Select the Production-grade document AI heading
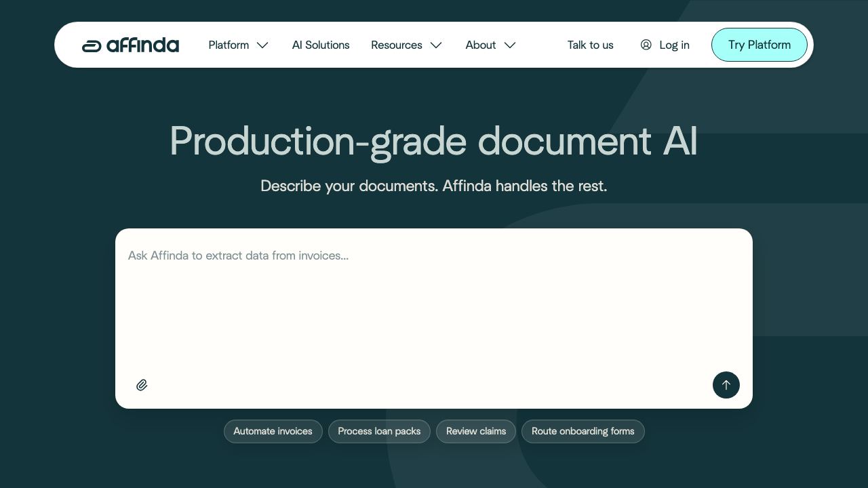The height and width of the screenshot is (488, 868). click(x=434, y=141)
